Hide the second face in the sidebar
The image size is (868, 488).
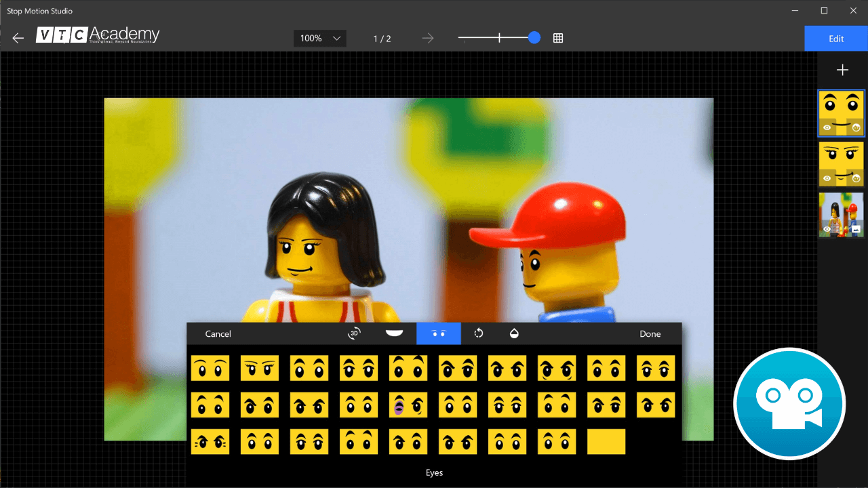coord(826,178)
